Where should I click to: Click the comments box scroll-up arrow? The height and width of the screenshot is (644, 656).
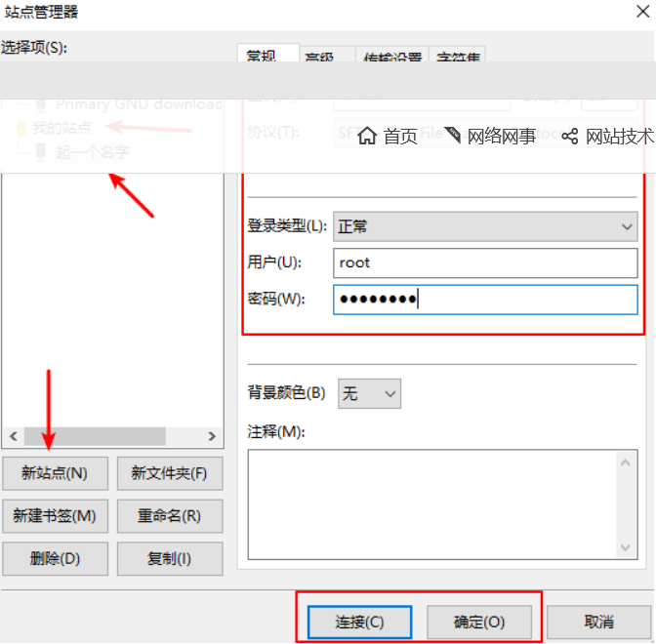coord(626,463)
